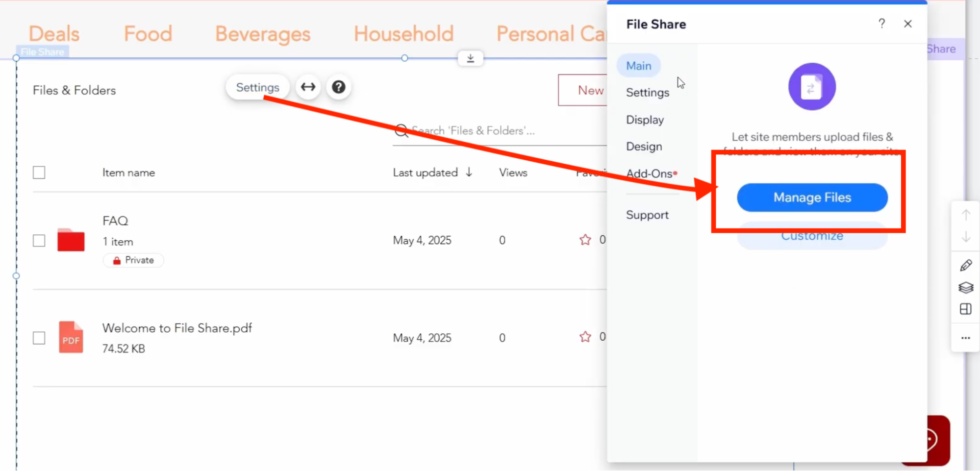This screenshot has width=980, height=471.
Task: Favorite the FAQ folder using its star
Action: point(585,240)
